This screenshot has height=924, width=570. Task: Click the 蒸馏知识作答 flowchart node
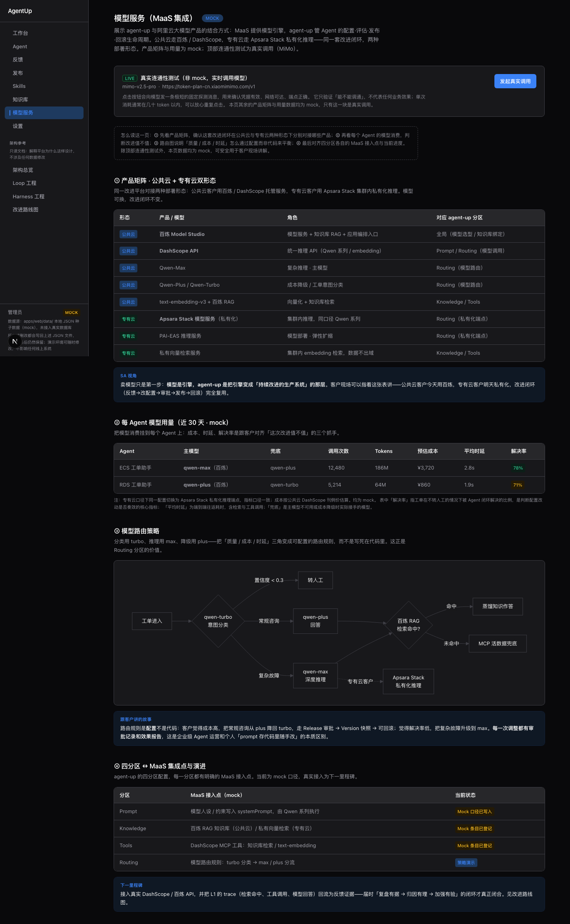(x=498, y=606)
